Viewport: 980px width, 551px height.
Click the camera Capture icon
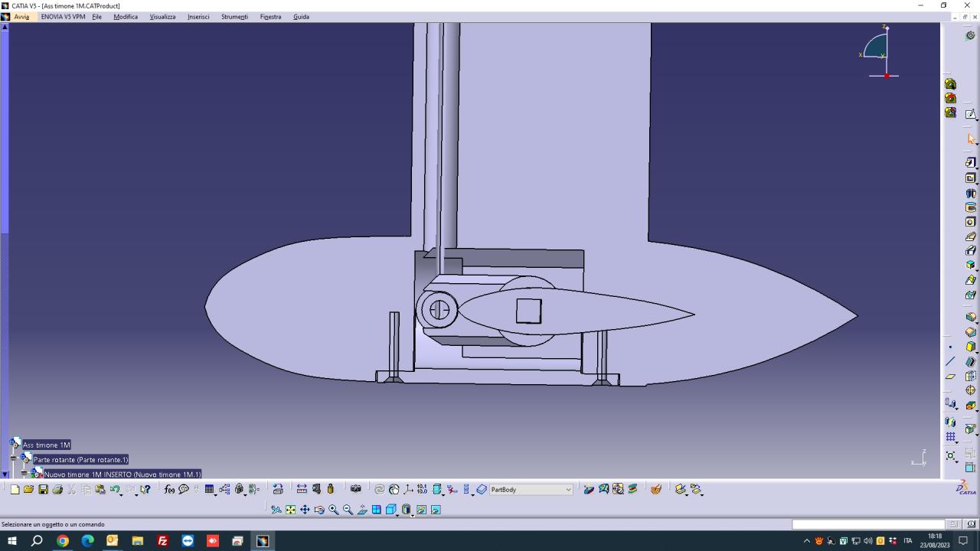[x=355, y=489]
